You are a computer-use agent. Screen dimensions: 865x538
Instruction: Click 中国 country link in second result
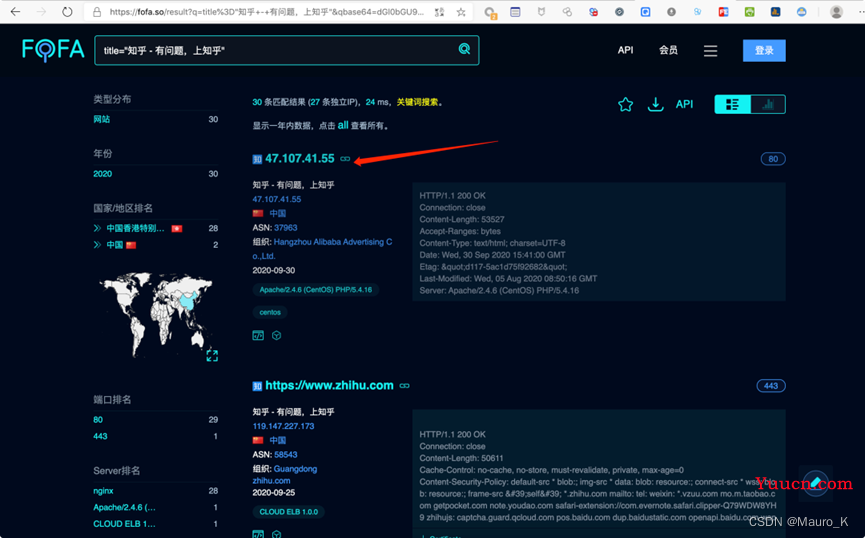[x=277, y=440]
